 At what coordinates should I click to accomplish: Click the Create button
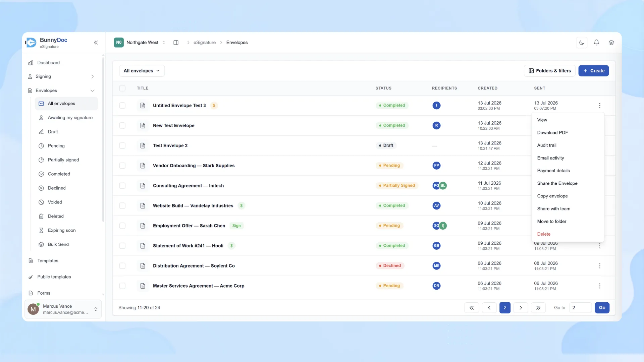(593, 71)
